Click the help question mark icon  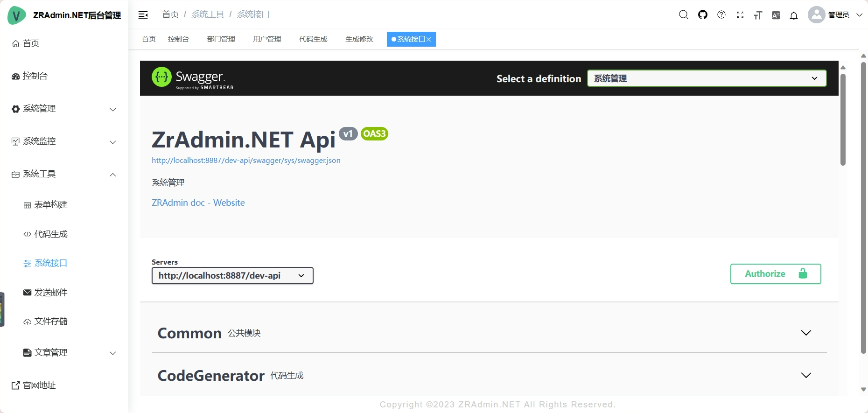point(721,15)
